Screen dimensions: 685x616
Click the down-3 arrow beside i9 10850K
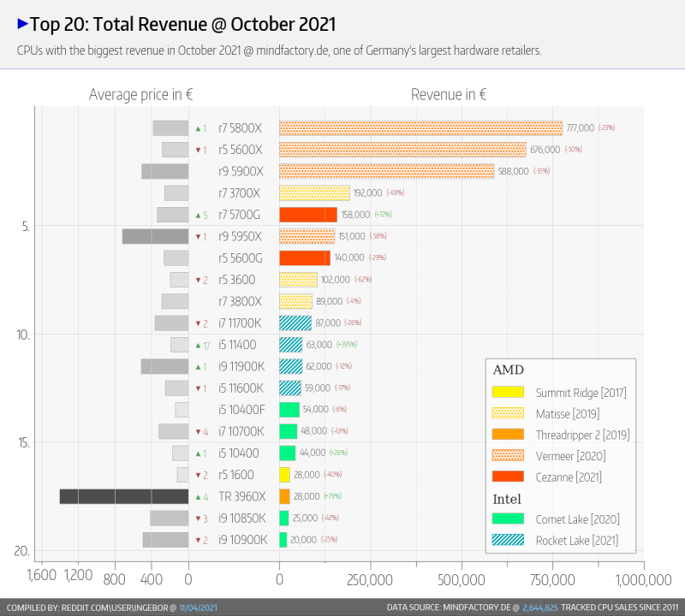[x=199, y=518]
